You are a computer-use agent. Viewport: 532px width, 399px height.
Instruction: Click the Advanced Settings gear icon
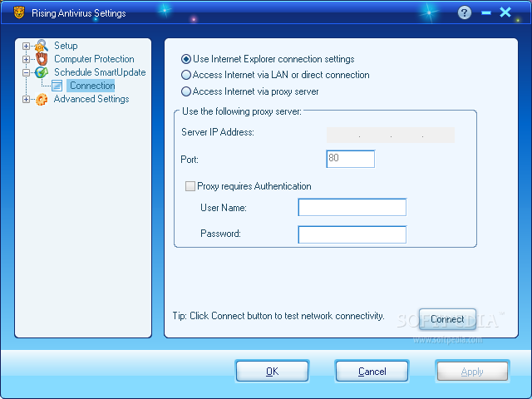coord(42,99)
